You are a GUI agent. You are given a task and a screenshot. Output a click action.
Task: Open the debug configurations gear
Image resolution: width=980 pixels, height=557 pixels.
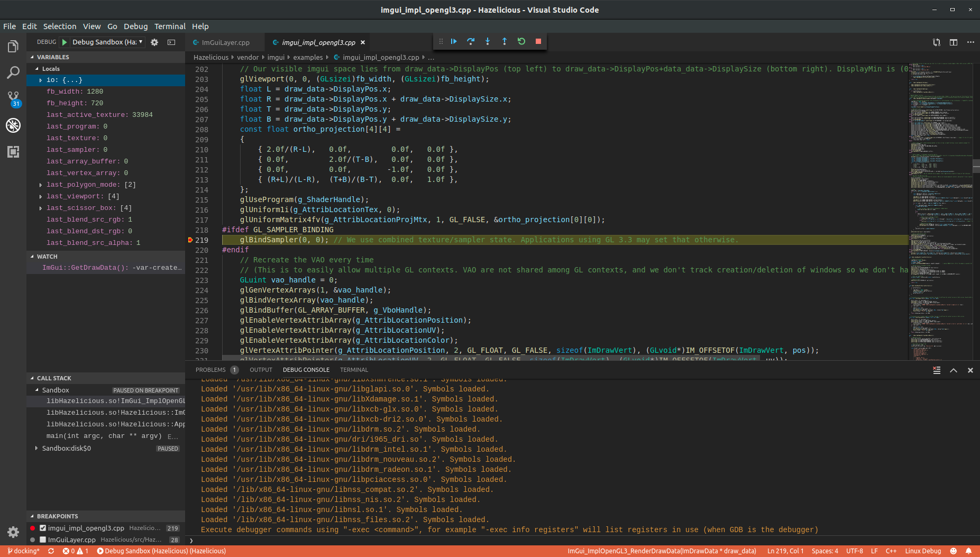(x=154, y=42)
